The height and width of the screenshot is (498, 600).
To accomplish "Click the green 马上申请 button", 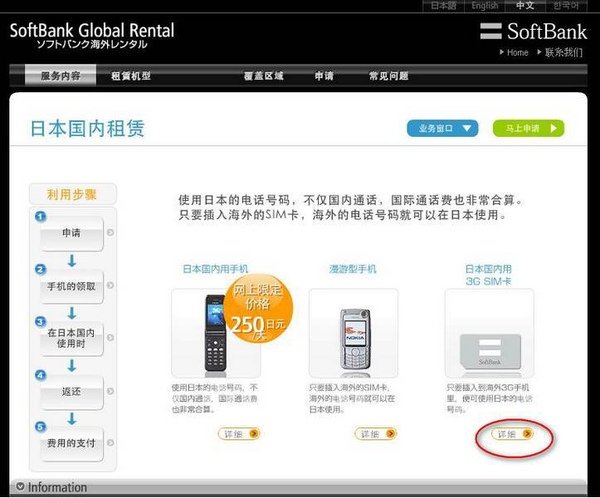I will [x=528, y=128].
